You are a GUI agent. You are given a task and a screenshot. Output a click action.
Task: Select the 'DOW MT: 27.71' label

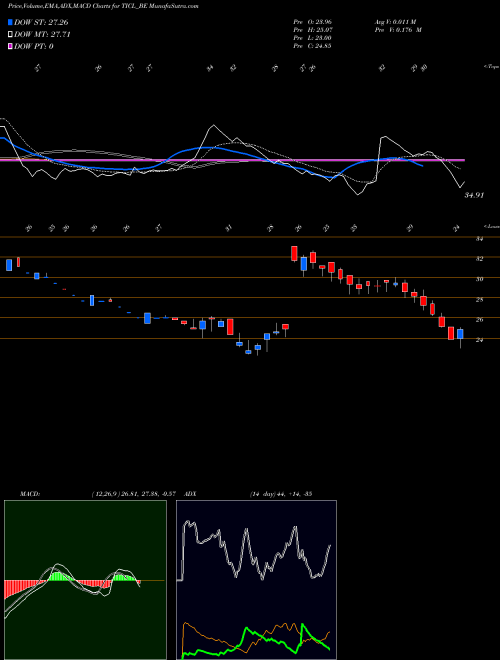(42, 35)
